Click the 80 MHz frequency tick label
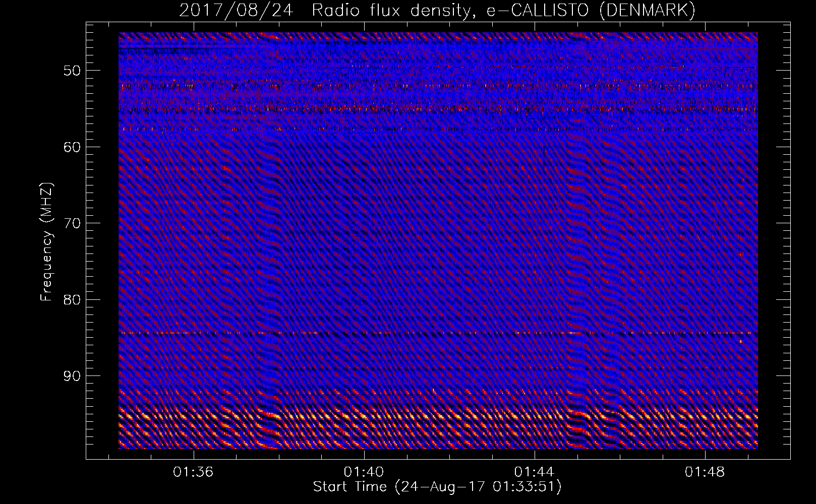Screen dimensions: 816x504 72,300
